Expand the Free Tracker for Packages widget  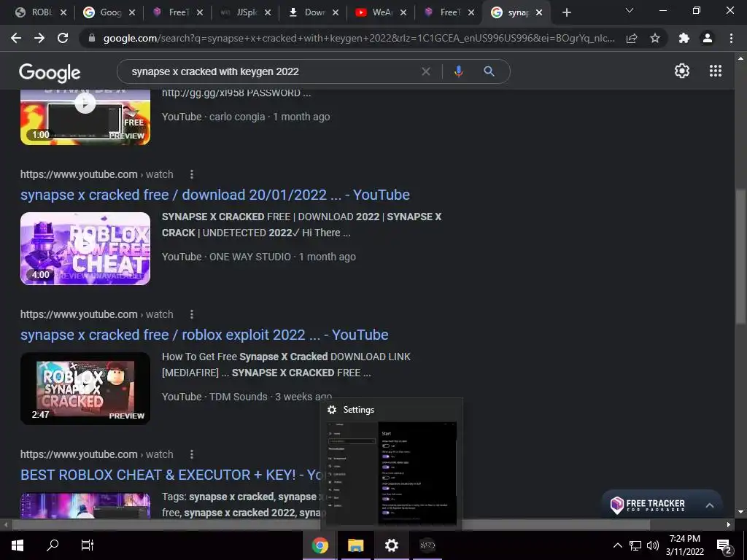pos(709,505)
